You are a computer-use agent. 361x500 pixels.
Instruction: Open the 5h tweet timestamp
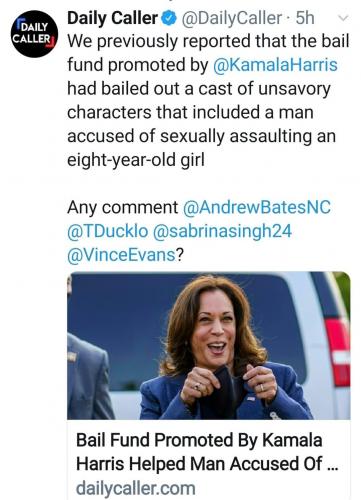[x=305, y=18]
